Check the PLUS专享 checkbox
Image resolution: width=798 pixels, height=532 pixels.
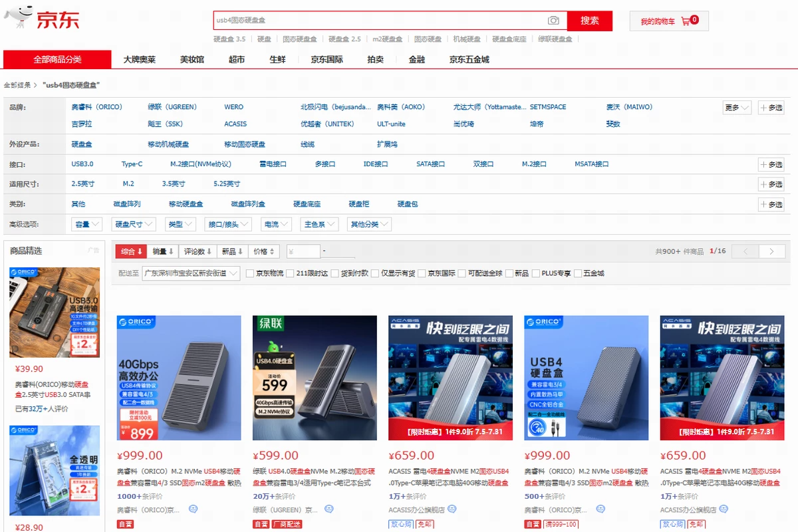pos(536,273)
